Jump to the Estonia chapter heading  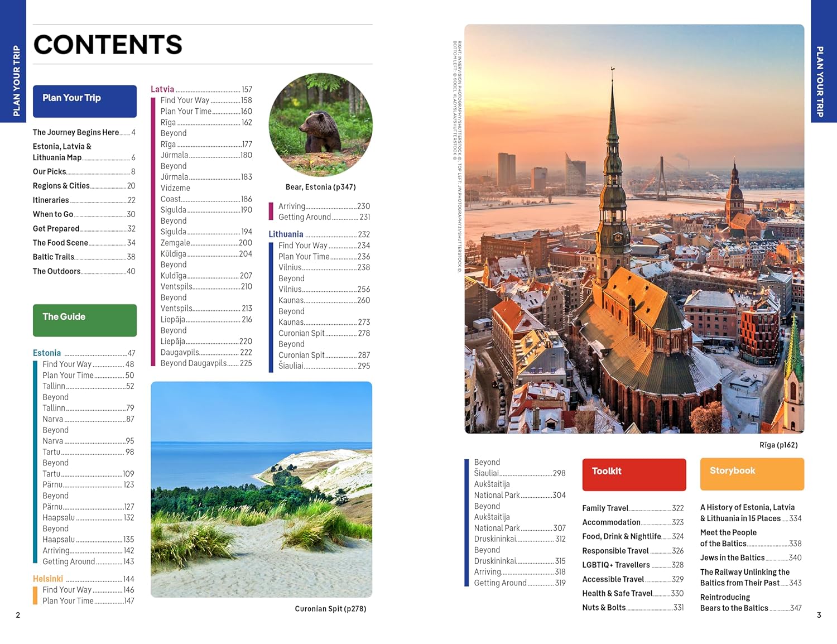pos(47,353)
